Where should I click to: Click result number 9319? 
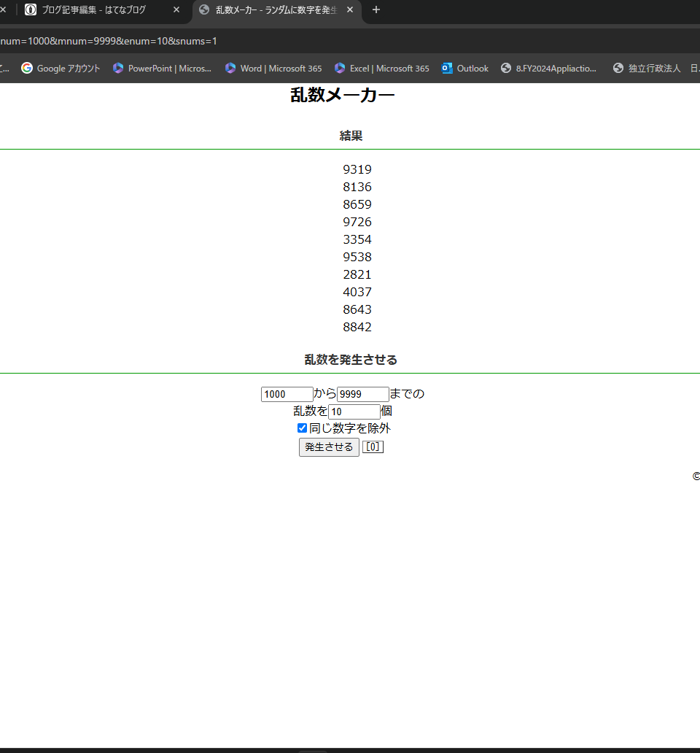pos(357,169)
